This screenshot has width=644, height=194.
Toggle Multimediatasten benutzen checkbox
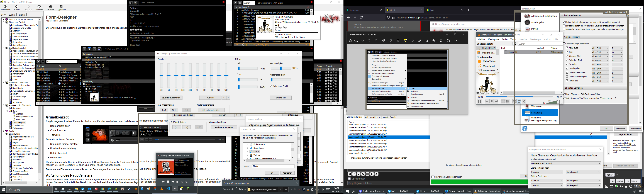[564, 22]
